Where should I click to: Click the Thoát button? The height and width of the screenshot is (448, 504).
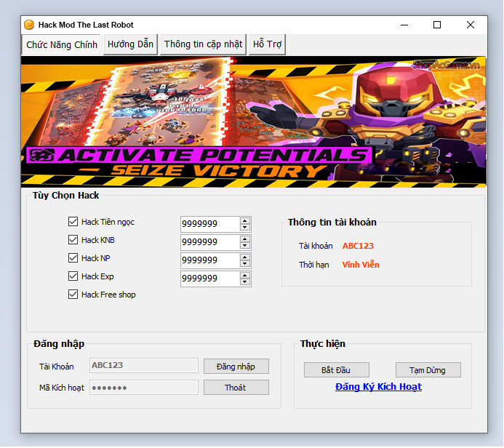click(x=236, y=387)
